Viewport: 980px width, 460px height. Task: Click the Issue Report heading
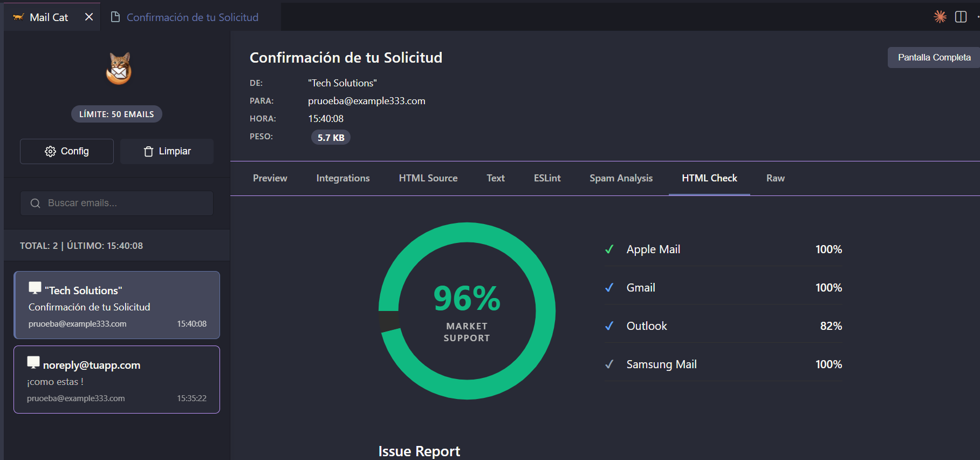pos(419,451)
